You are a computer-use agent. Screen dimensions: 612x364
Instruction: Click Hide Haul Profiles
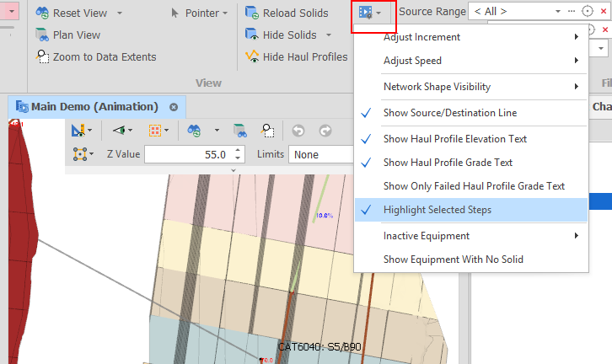[x=296, y=56]
